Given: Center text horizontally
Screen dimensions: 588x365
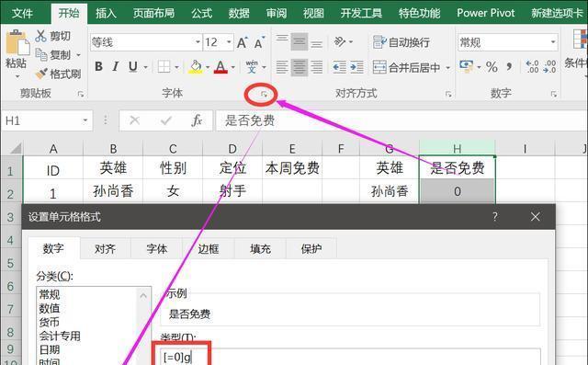Looking at the screenshot, I should tap(300, 67).
